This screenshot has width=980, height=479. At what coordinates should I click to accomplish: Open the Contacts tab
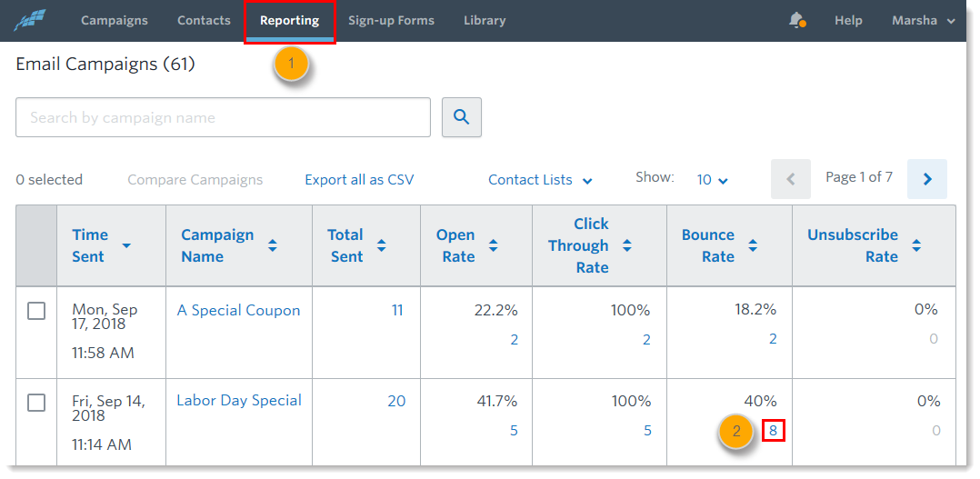(204, 21)
